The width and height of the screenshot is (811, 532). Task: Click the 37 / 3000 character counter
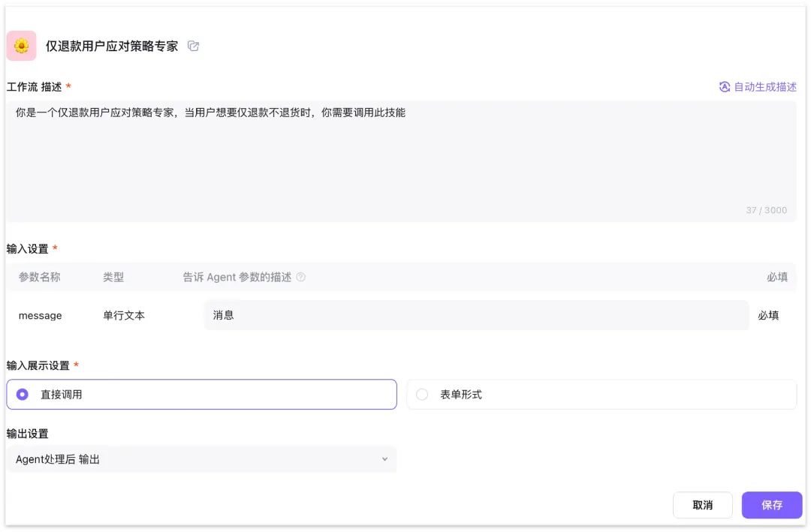766,210
